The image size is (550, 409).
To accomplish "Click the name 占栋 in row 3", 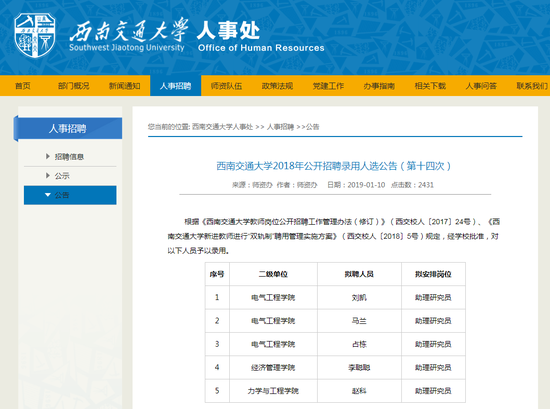I will pyautogui.click(x=359, y=344).
